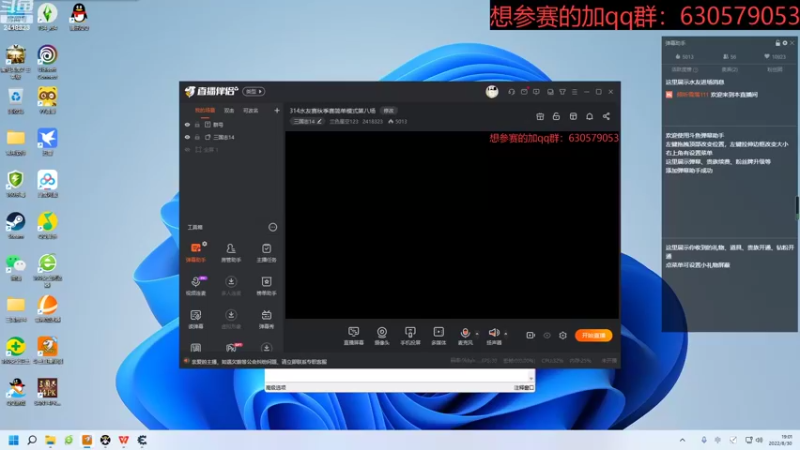Click the share icon above preview
The width and height of the screenshot is (800, 450).
606,116
